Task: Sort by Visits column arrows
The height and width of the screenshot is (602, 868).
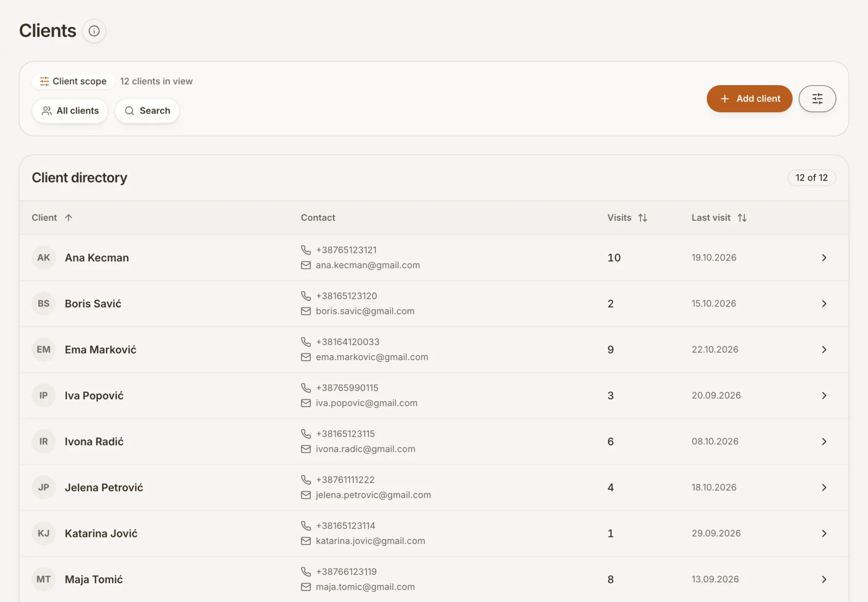Action: click(x=643, y=217)
